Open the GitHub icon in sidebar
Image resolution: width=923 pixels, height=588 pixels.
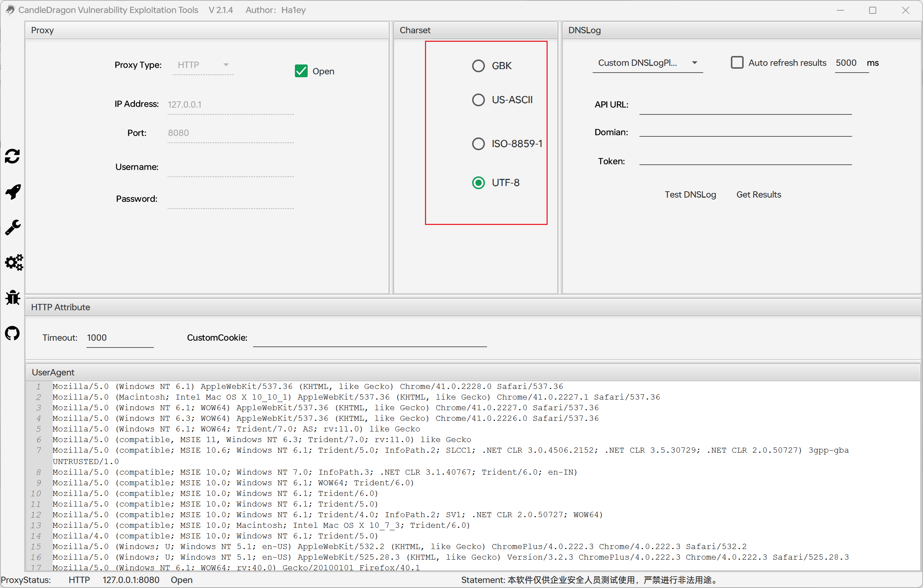(x=13, y=333)
